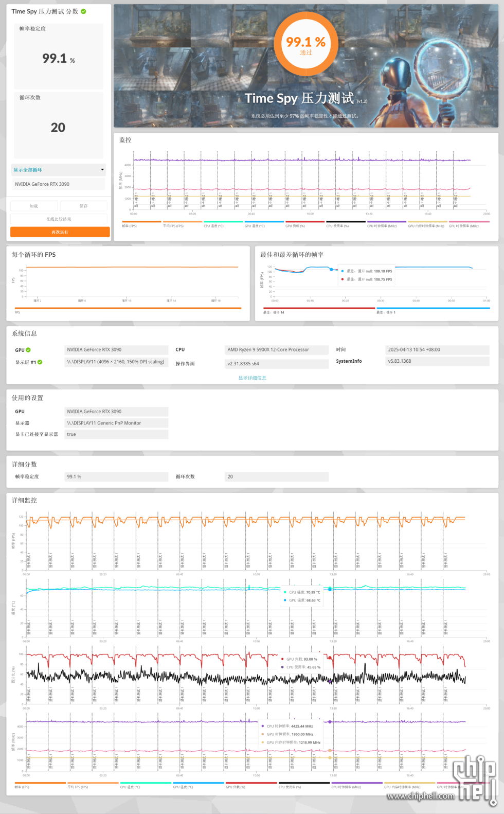Click the CPU 使用率: 45.65 % tooltip value
Screen dimensions: 504x814
(303, 667)
